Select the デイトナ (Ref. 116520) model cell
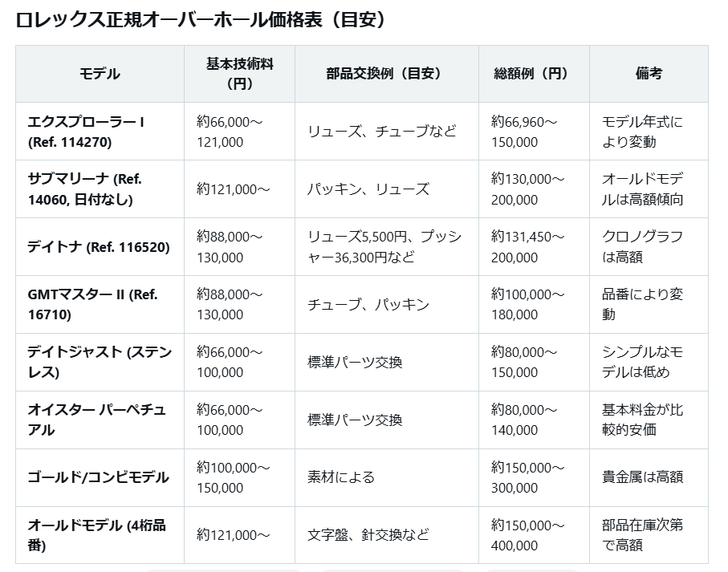 point(99,247)
